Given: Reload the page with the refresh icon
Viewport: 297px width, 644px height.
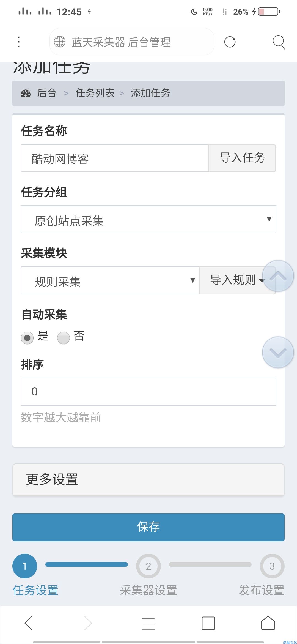Looking at the screenshot, I should click(230, 42).
